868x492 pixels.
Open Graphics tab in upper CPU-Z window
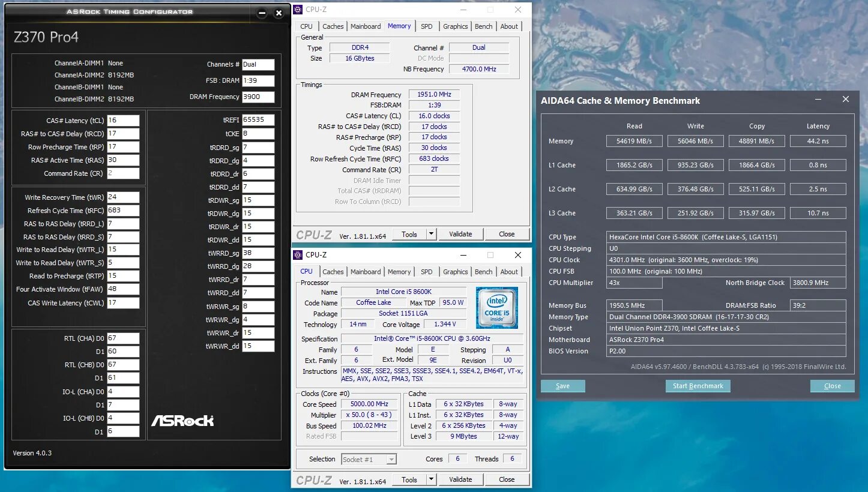pos(455,26)
